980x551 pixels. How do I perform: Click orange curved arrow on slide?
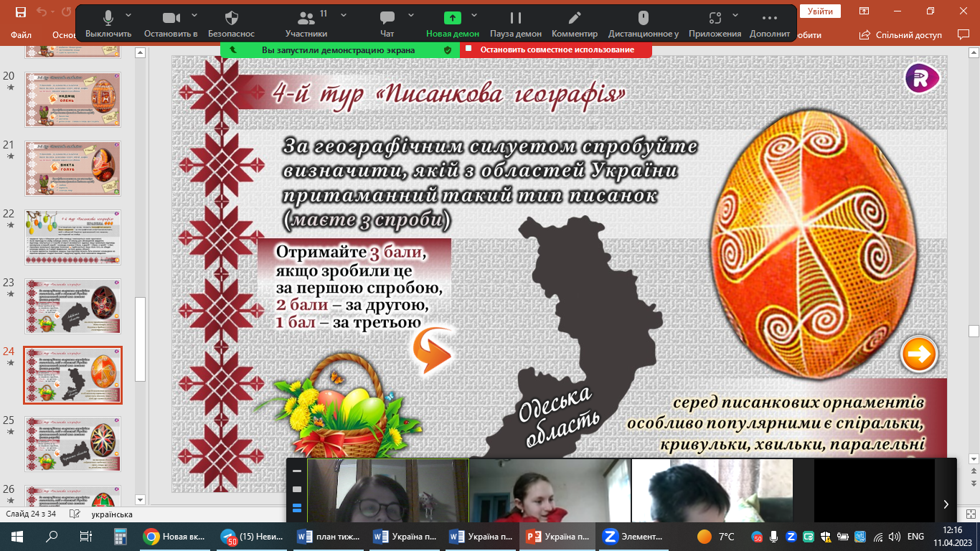click(433, 350)
